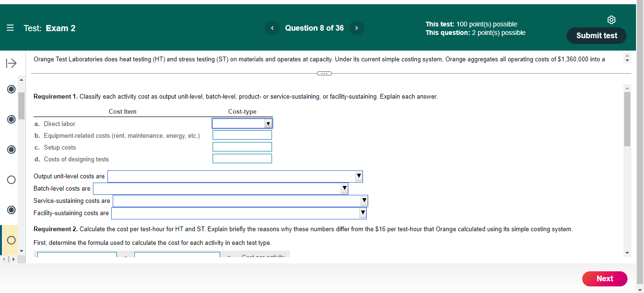Open the 'Batch-level costs are' dropdown
The image size is (644, 293).
344,188
